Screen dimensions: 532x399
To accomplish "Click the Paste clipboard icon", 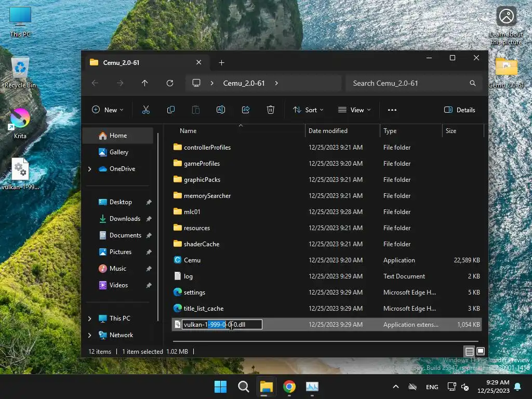I will pos(196,110).
